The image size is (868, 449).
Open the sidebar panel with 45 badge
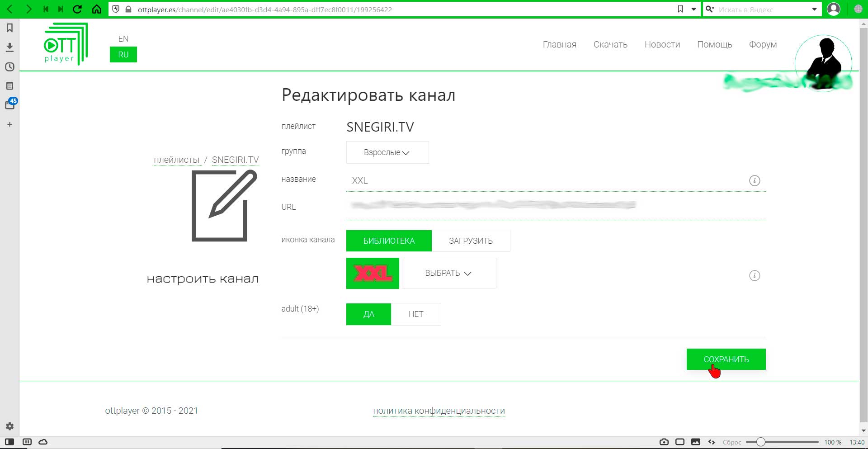pyautogui.click(x=10, y=104)
